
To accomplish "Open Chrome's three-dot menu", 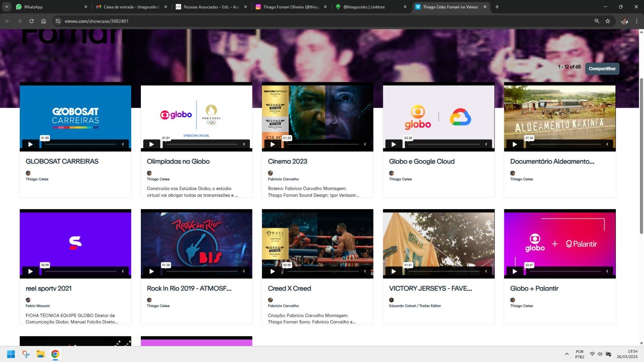I will 636,21.
